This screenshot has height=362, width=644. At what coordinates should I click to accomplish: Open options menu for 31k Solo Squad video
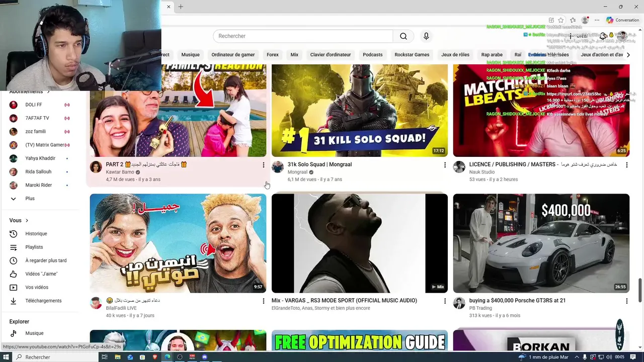point(445,165)
